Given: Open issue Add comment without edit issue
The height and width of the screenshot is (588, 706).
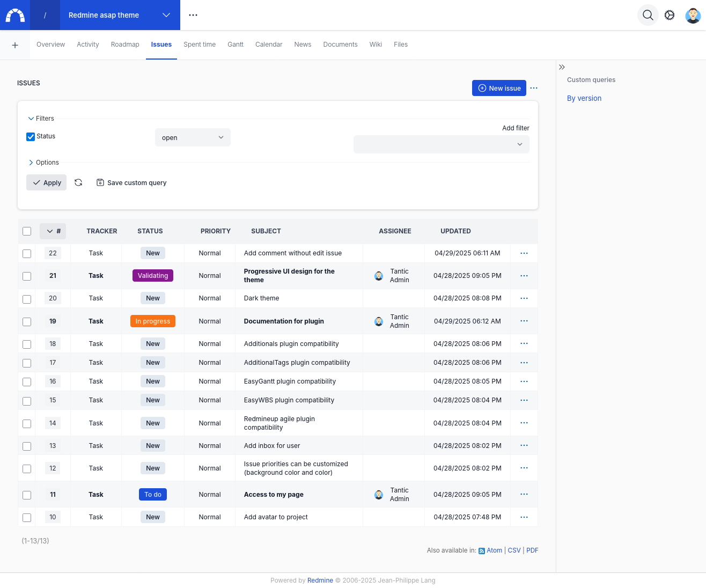Looking at the screenshot, I should (x=293, y=253).
